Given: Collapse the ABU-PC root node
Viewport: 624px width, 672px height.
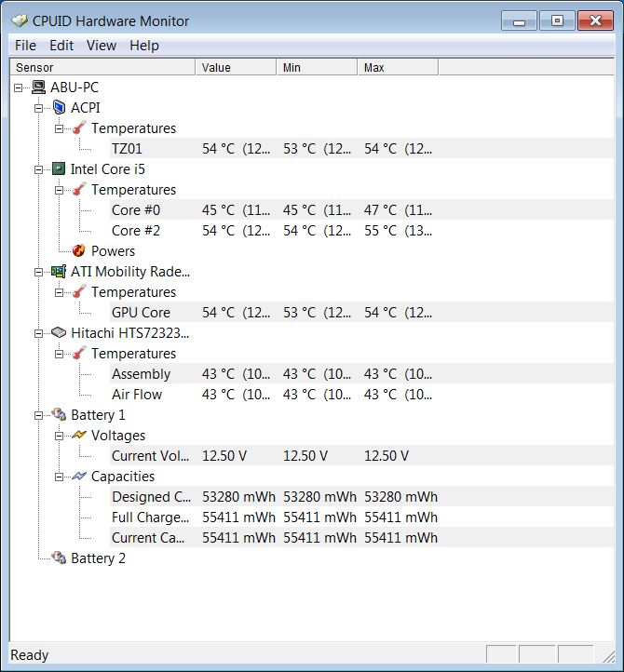Looking at the screenshot, I should pos(18,87).
